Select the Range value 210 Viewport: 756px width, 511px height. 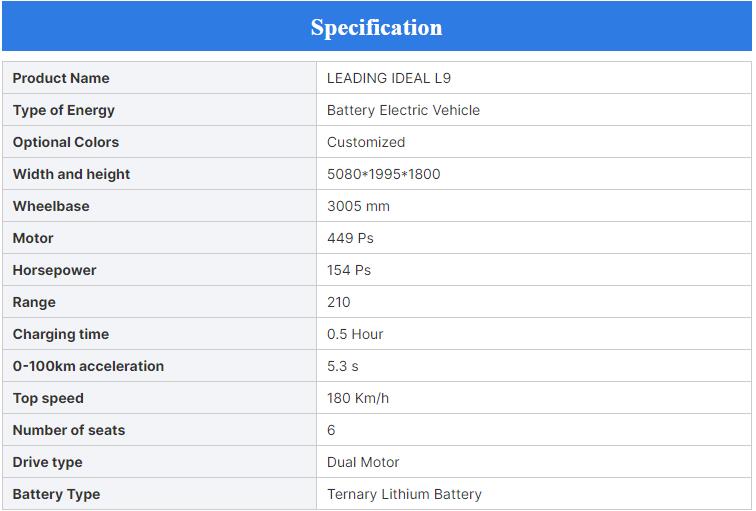339,302
